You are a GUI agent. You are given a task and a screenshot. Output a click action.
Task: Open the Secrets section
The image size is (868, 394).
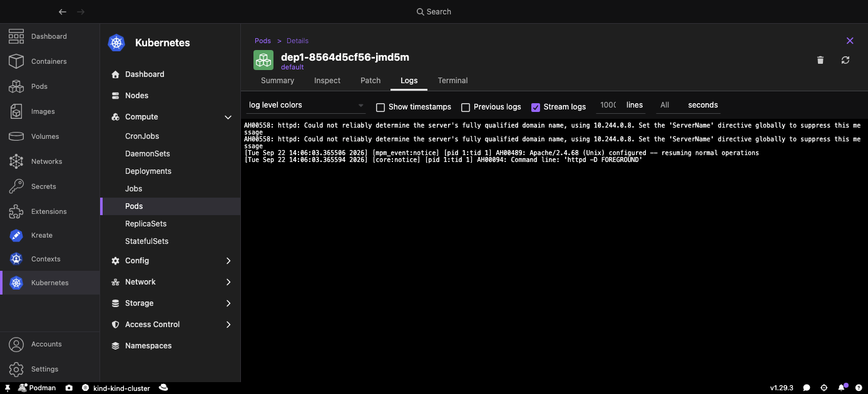tap(49, 186)
